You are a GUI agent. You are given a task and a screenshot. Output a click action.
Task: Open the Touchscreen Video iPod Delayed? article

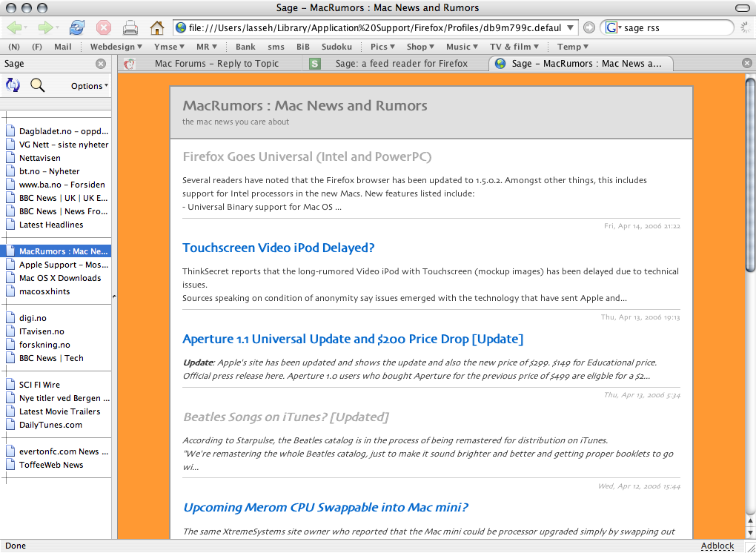point(278,248)
